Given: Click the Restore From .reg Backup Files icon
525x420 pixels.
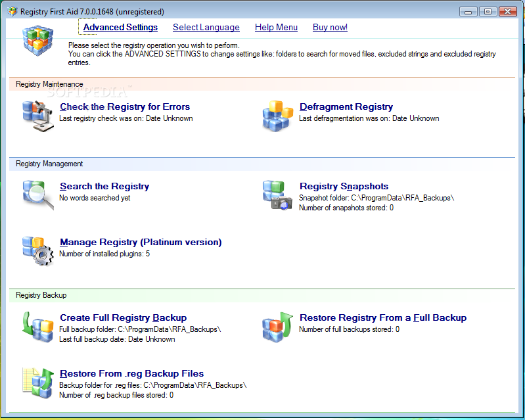Looking at the screenshot, I should pos(38,383).
